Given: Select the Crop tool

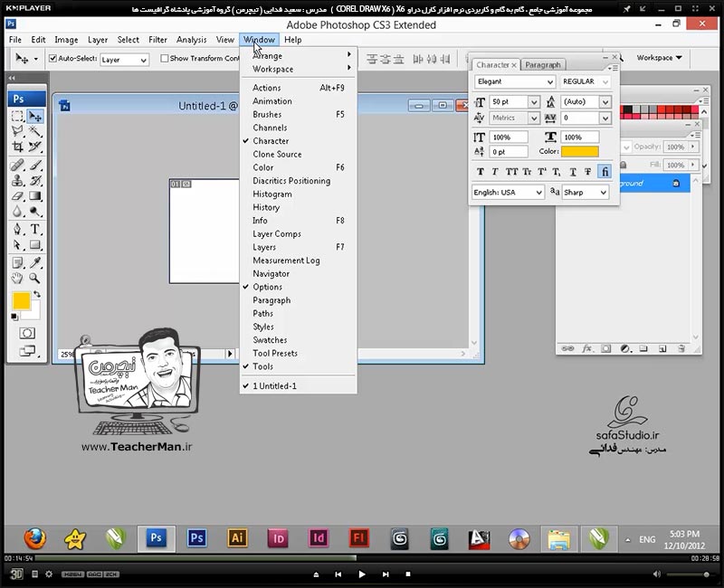Looking at the screenshot, I should coord(17,147).
